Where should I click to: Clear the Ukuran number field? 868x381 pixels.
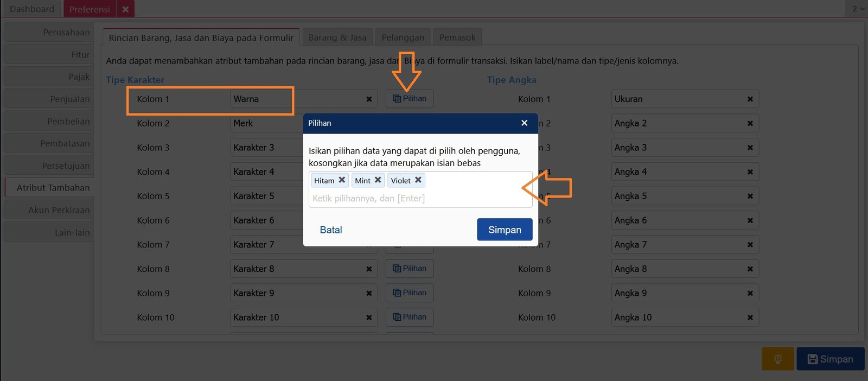[750, 99]
